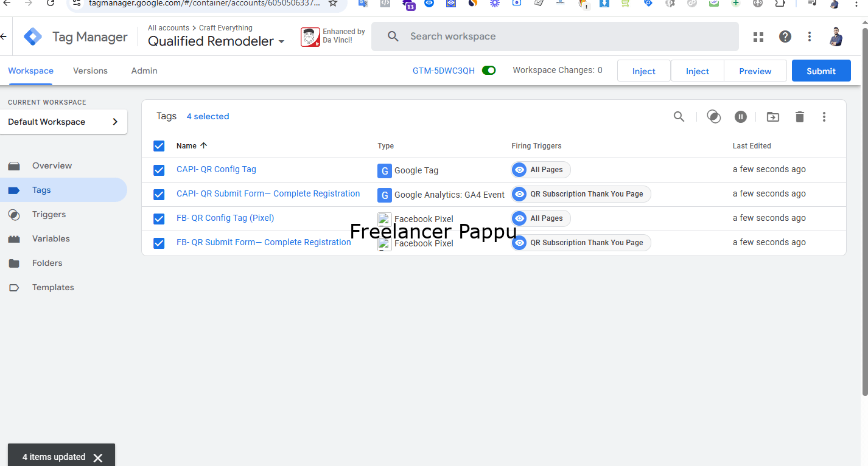
Task: Click All Pages trigger chip in FB- QR Config row
Action: 541,218
